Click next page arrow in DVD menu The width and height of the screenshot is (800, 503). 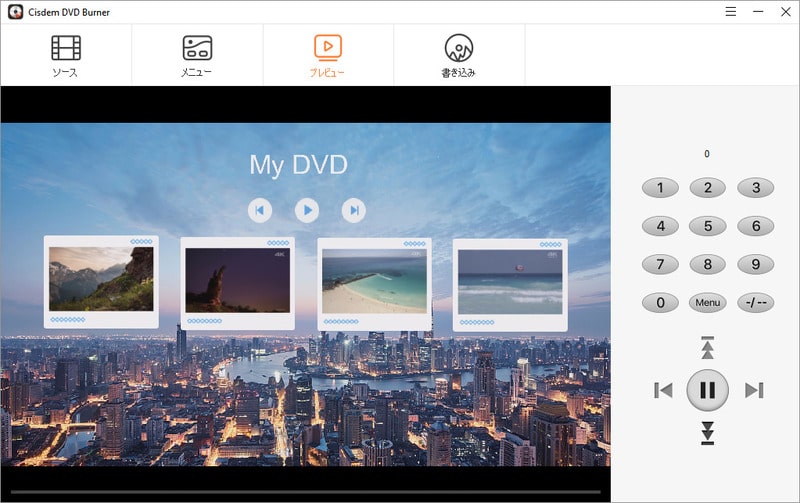coord(353,210)
